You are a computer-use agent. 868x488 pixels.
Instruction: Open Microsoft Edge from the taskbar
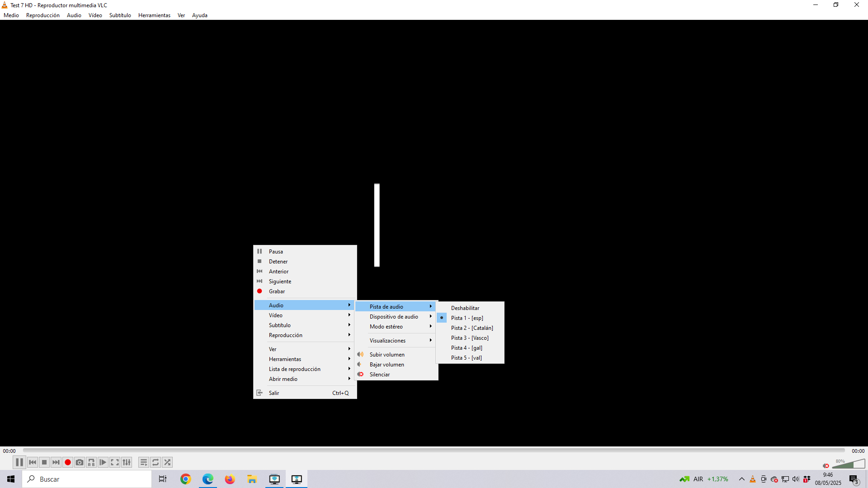point(208,479)
